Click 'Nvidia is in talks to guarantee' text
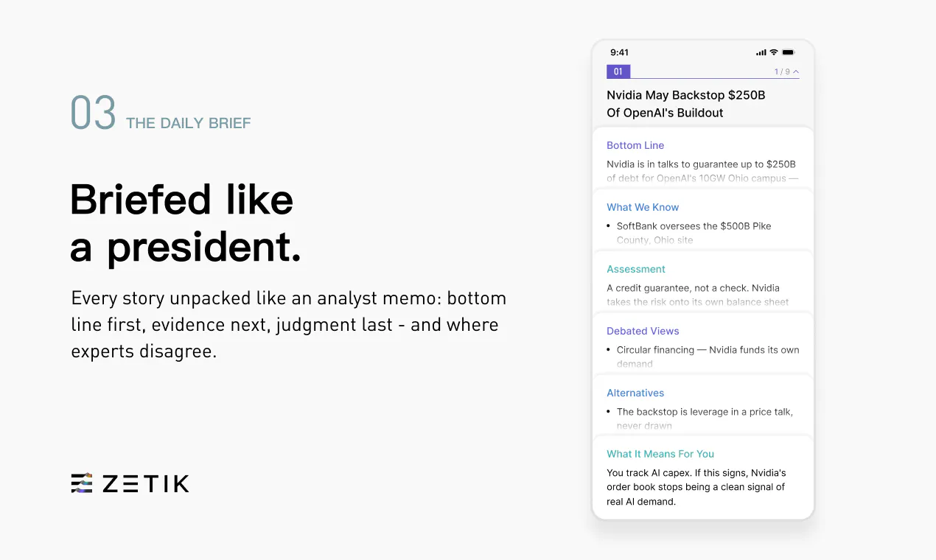 (x=702, y=171)
